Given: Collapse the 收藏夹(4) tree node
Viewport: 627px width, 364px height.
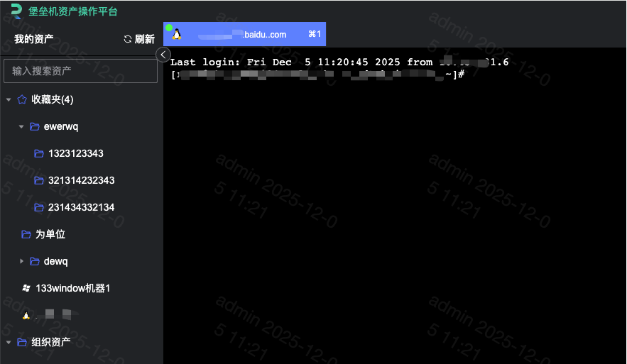Looking at the screenshot, I should tap(9, 99).
